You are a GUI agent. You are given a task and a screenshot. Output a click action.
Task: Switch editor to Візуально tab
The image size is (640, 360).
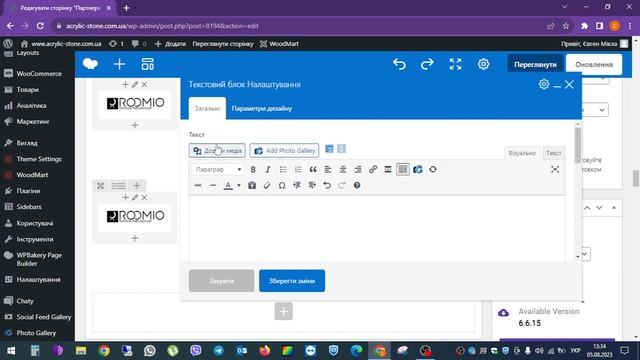click(522, 153)
